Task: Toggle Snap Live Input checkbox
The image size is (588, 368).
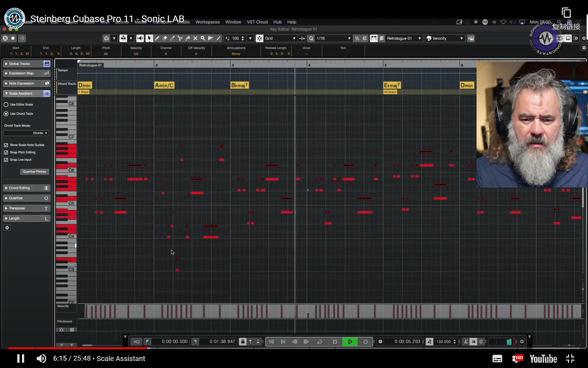Action: pyautogui.click(x=6, y=160)
